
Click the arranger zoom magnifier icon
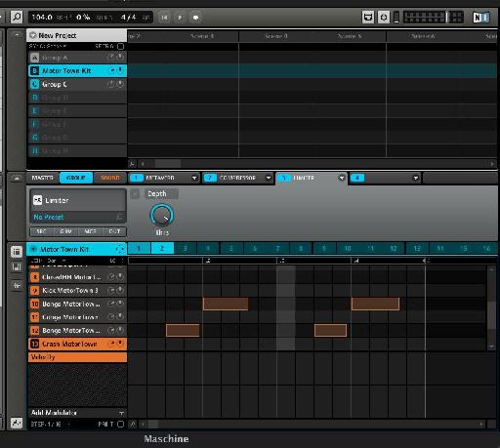tap(132, 164)
